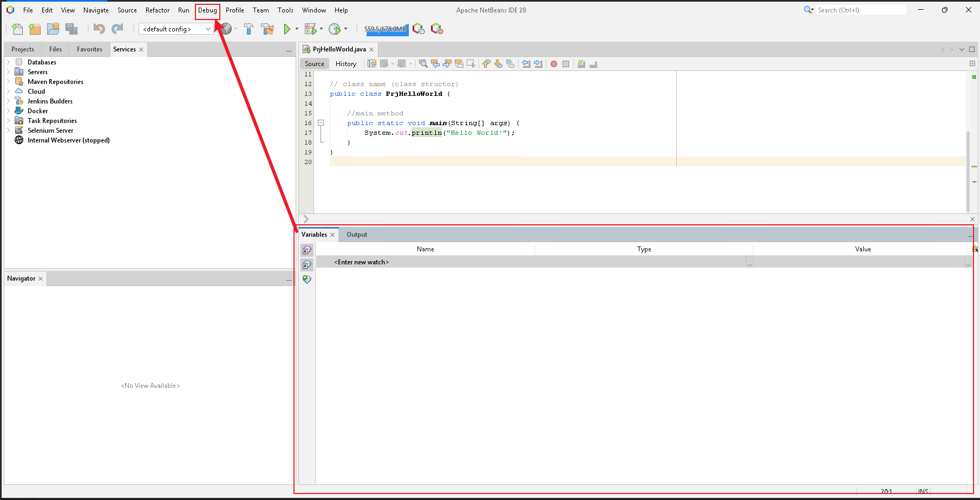This screenshot has width=980, height=500.
Task: Click the Uncomment lines icon
Action: pos(593,64)
